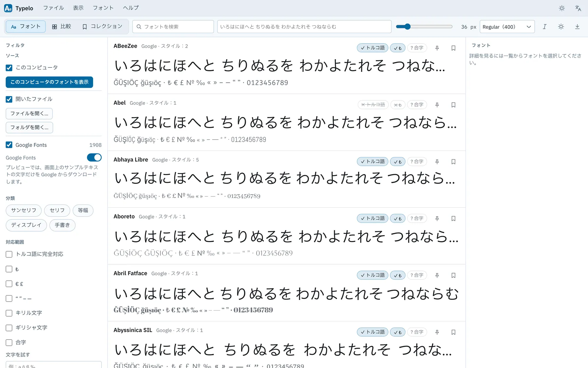Switch to the コレクション tab
The width and height of the screenshot is (588, 368).
(x=103, y=26)
